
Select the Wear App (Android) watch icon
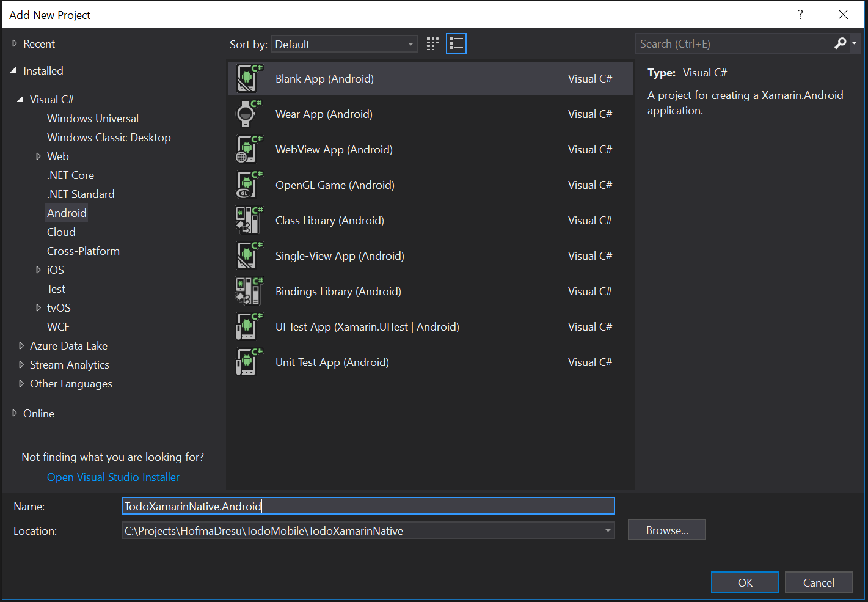click(249, 114)
